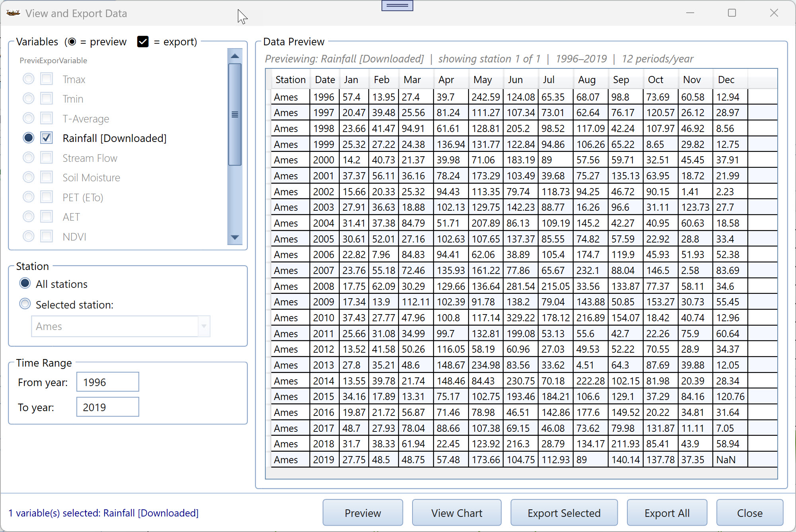Check the Tmin export checkbox

click(47, 98)
